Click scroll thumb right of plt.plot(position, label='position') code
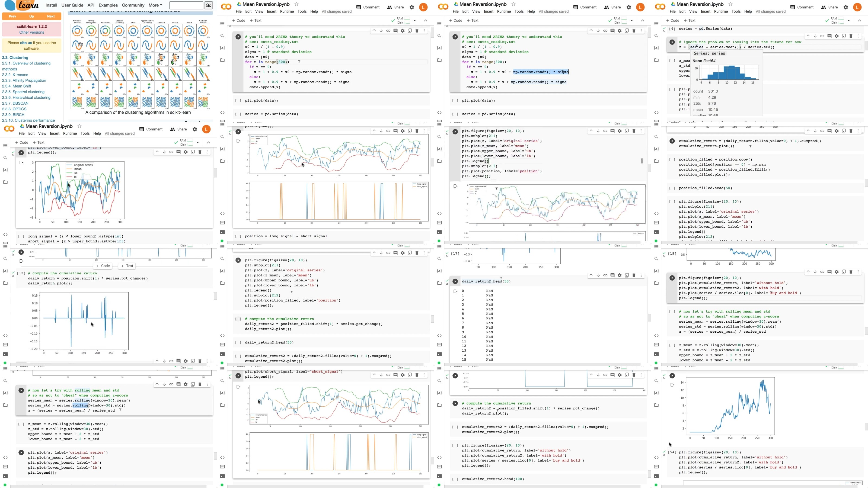The height and width of the screenshot is (488, 868). 642,161
